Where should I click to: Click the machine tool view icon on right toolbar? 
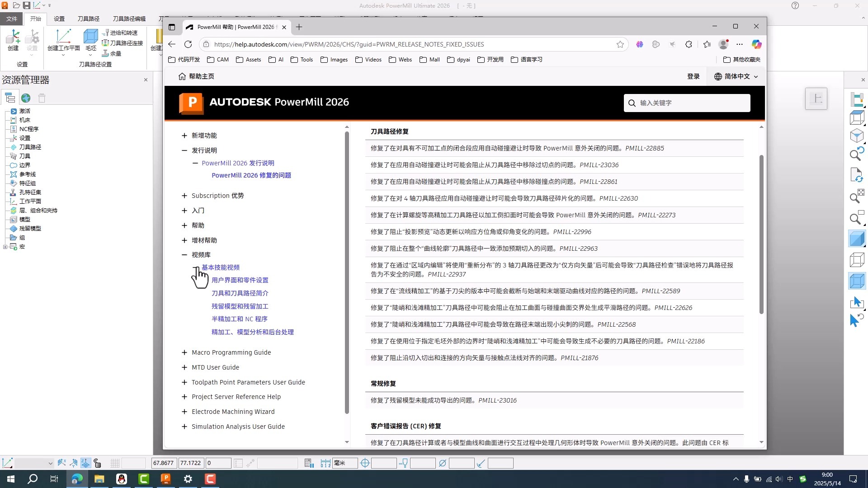click(x=857, y=99)
